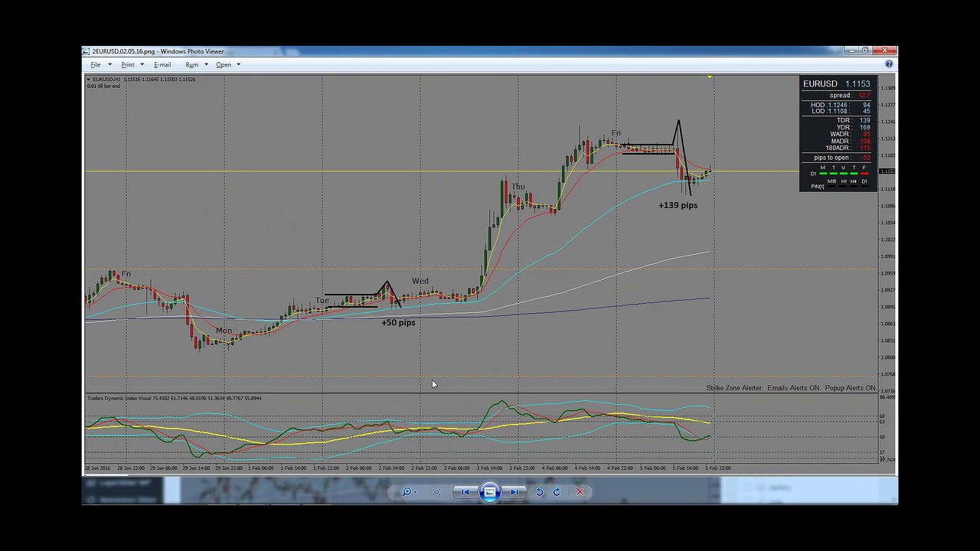
Task: Click the '0:01 till bar end' text
Action: click(x=103, y=86)
